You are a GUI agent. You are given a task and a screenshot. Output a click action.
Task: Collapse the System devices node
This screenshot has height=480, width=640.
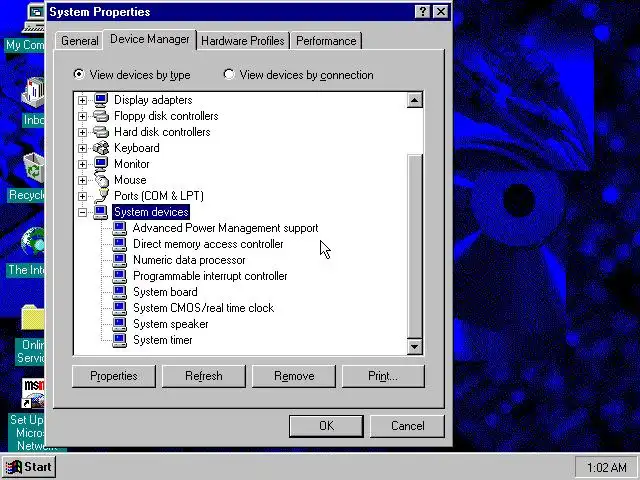pyautogui.click(x=82, y=212)
